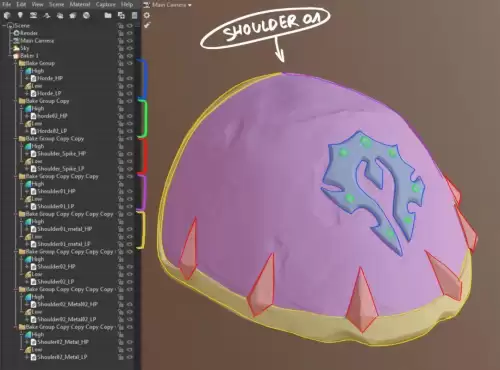The image size is (500, 370).
Task: Collapse the Scene tree root
Action: 4,26
